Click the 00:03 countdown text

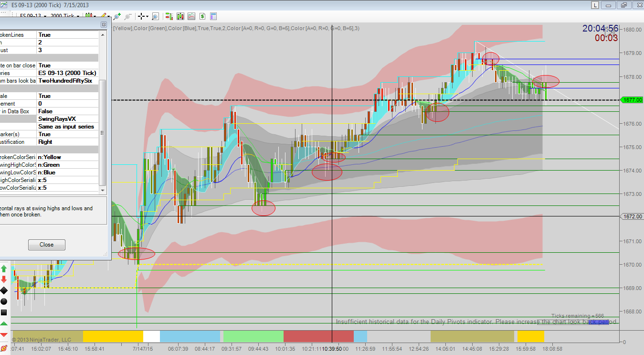tap(606, 38)
